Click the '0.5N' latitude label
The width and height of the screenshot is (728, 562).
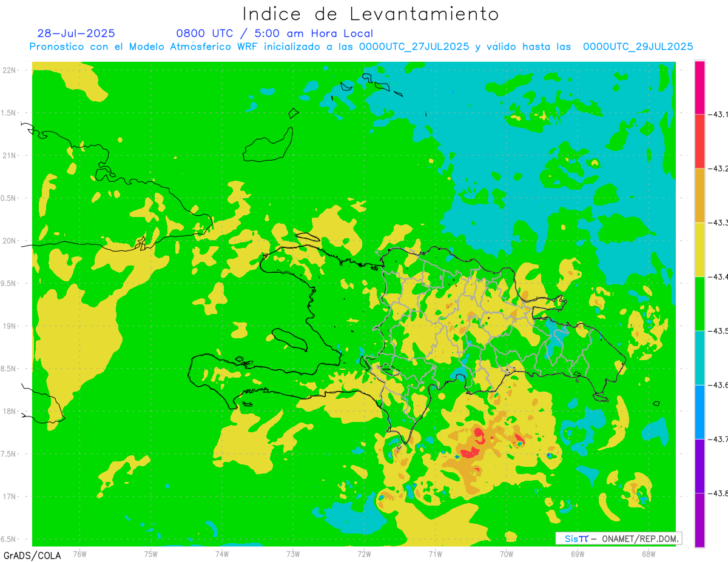click(8, 198)
